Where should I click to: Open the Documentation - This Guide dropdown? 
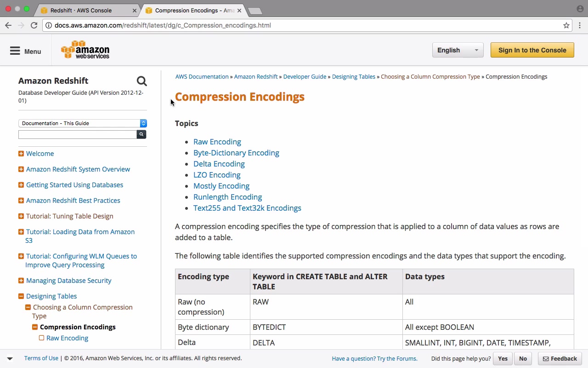[x=83, y=123]
